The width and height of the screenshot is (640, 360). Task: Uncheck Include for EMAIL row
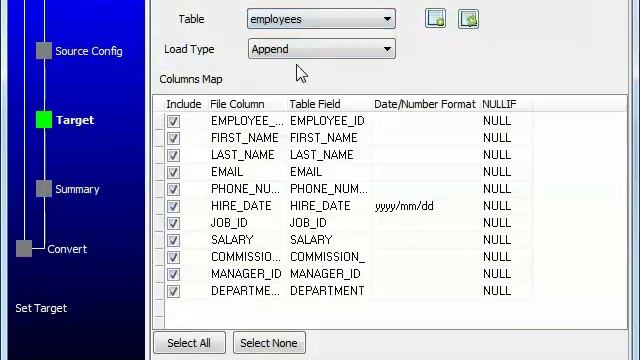click(173, 172)
